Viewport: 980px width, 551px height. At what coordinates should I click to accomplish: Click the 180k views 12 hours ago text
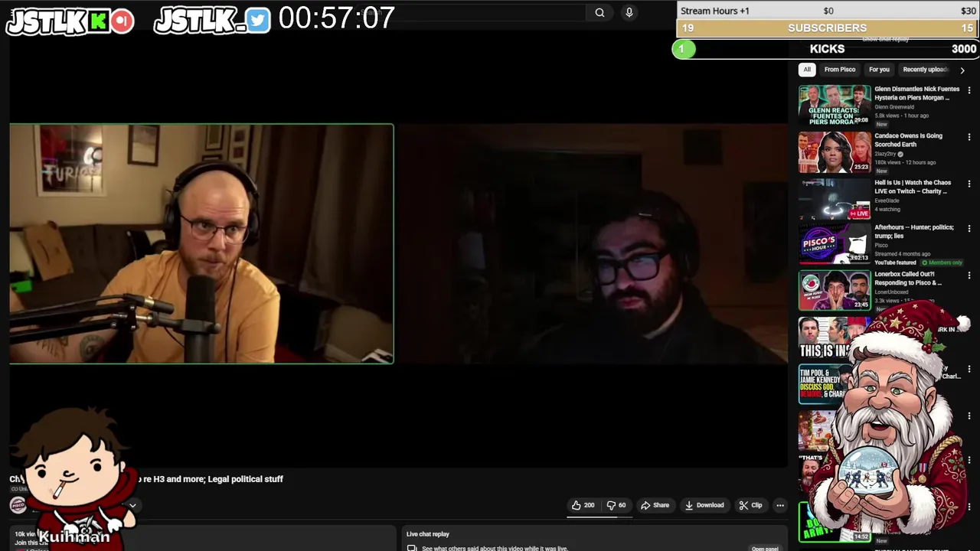pyautogui.click(x=905, y=162)
